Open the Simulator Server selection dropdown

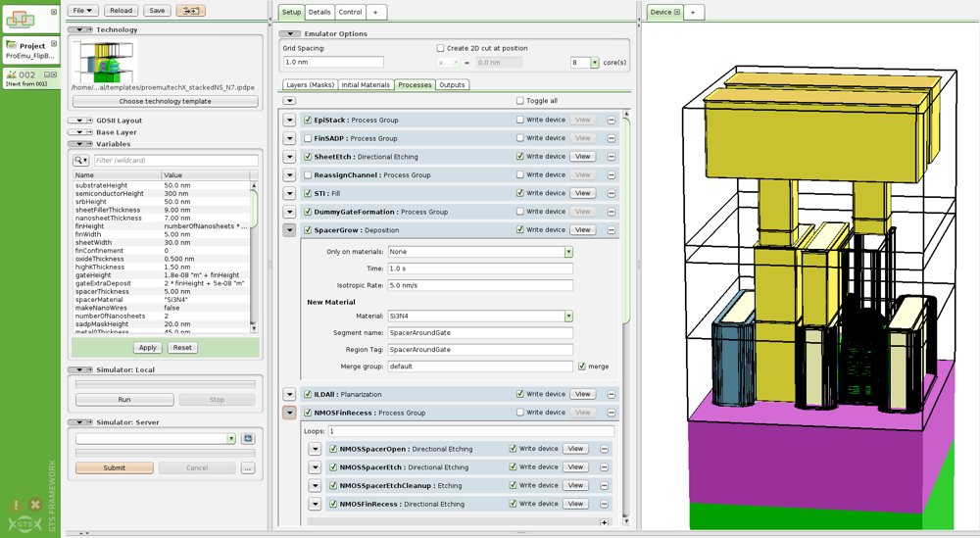pos(231,439)
